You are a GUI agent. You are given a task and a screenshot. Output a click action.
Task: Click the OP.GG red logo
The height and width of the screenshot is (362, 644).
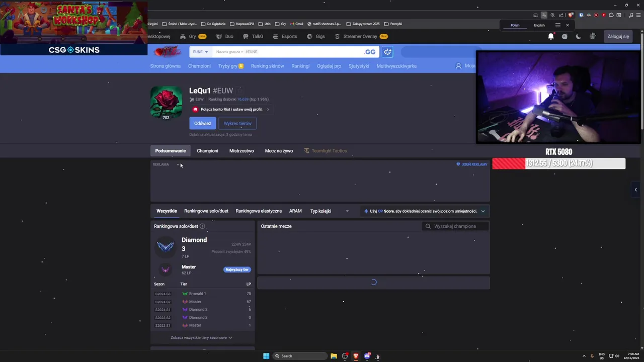tap(167, 51)
